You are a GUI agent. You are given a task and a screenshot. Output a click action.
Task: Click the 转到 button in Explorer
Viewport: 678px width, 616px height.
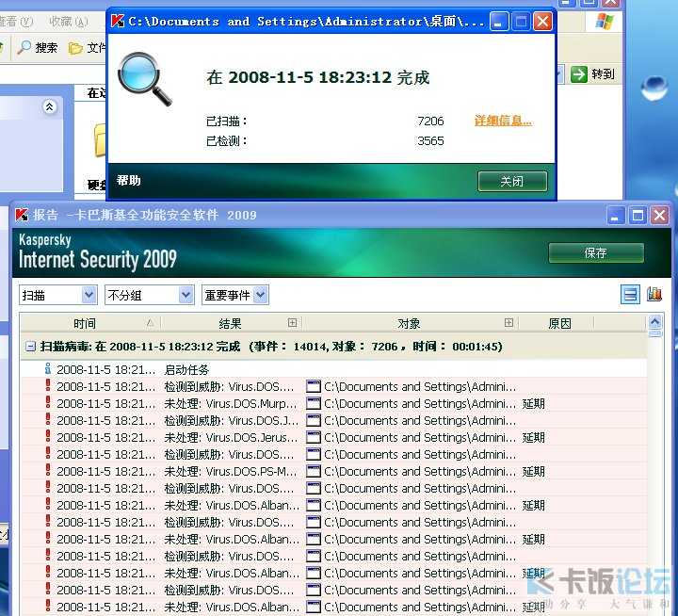593,74
